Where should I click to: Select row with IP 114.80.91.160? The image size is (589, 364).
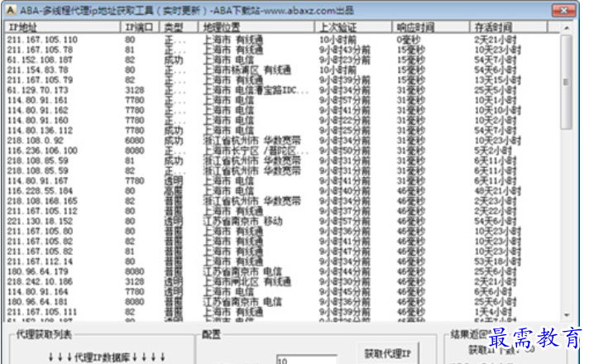point(282,120)
